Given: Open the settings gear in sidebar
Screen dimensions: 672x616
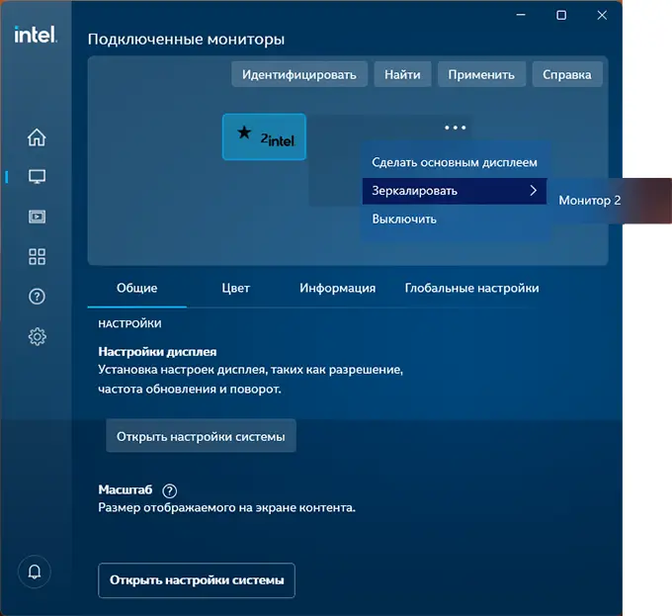Looking at the screenshot, I should (37, 336).
